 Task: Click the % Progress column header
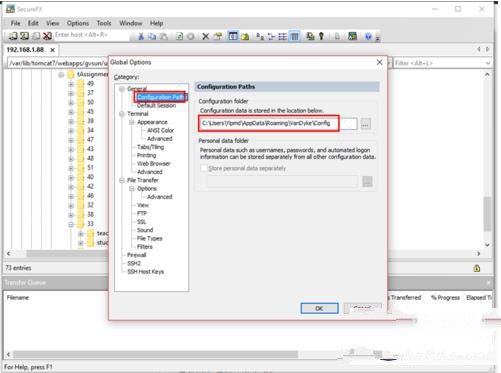coord(445,298)
